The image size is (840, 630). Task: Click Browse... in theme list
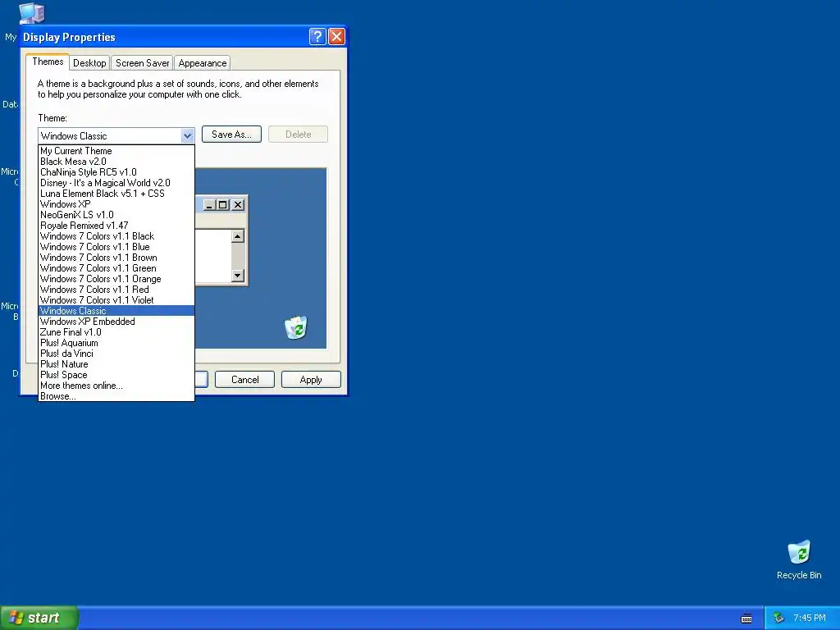pyautogui.click(x=116, y=396)
